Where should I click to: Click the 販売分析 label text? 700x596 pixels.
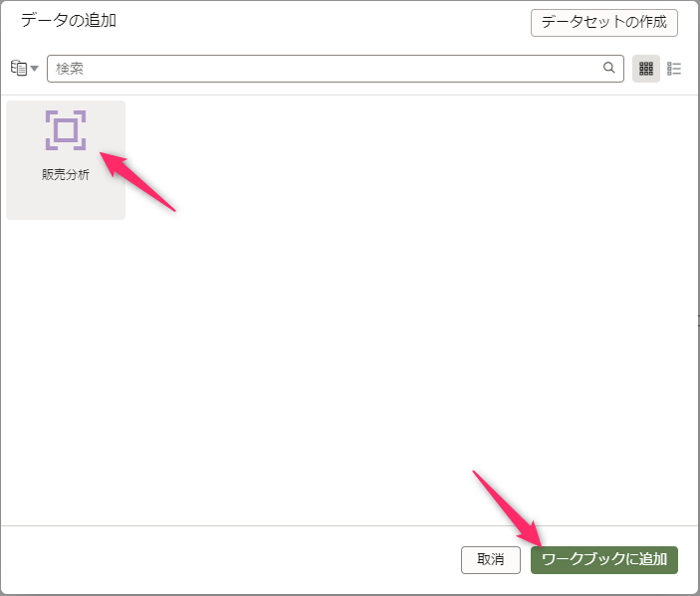(x=66, y=174)
